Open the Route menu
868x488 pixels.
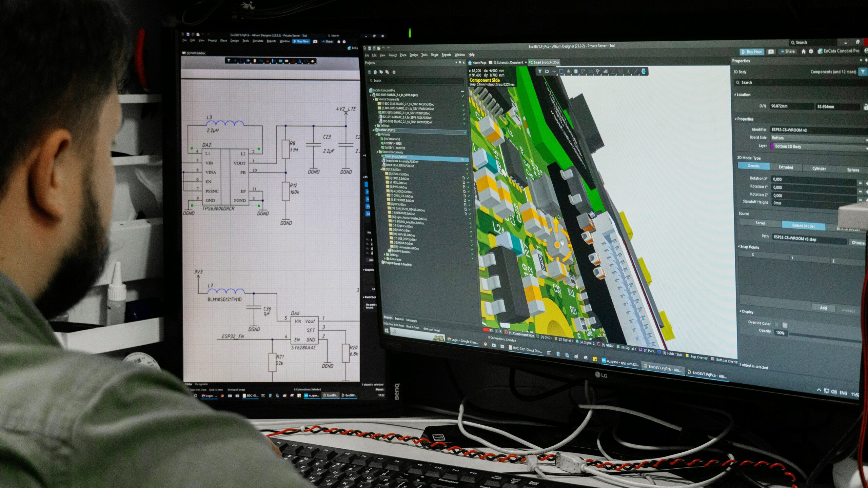coord(434,55)
